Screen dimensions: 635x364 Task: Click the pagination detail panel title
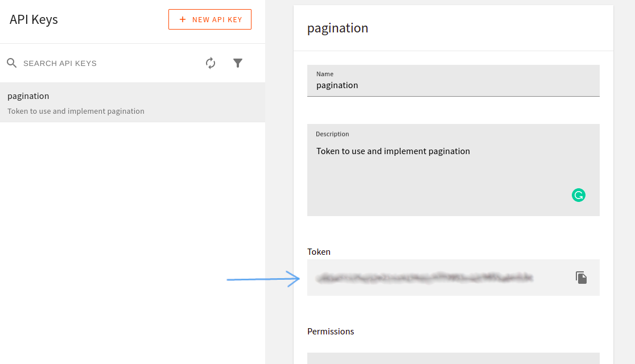337,28
